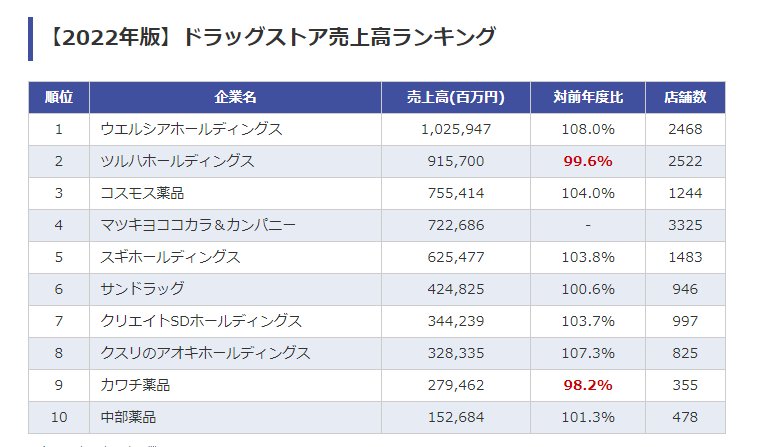
Task: Click the 3325 store count cell
Action: click(x=685, y=225)
